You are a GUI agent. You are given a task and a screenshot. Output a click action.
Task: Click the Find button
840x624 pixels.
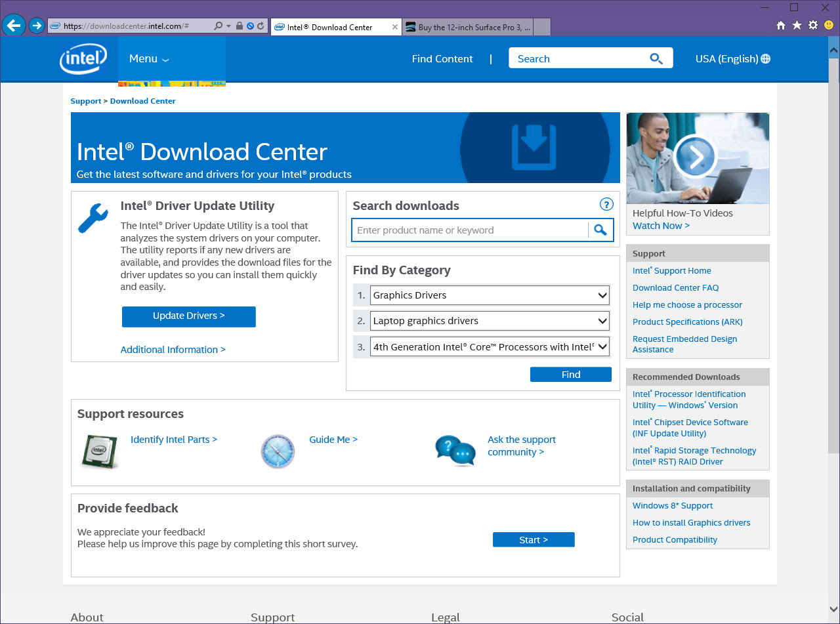coord(571,375)
